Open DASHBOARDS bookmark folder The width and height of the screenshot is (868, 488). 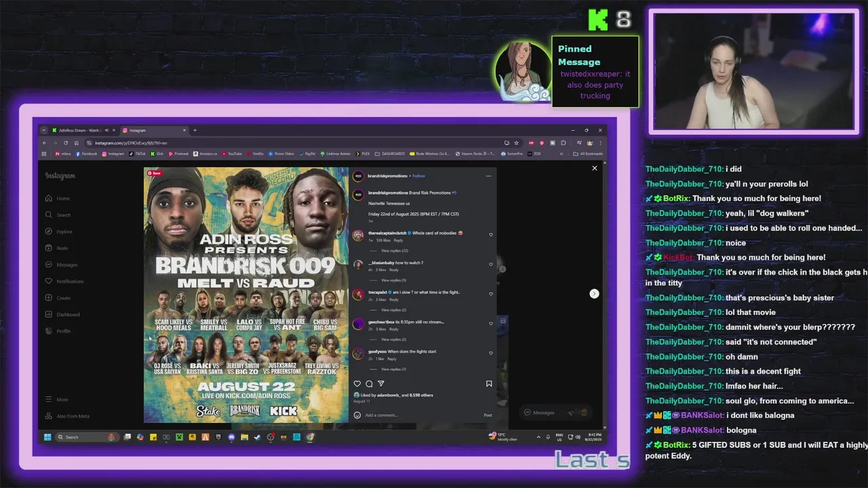pos(389,154)
